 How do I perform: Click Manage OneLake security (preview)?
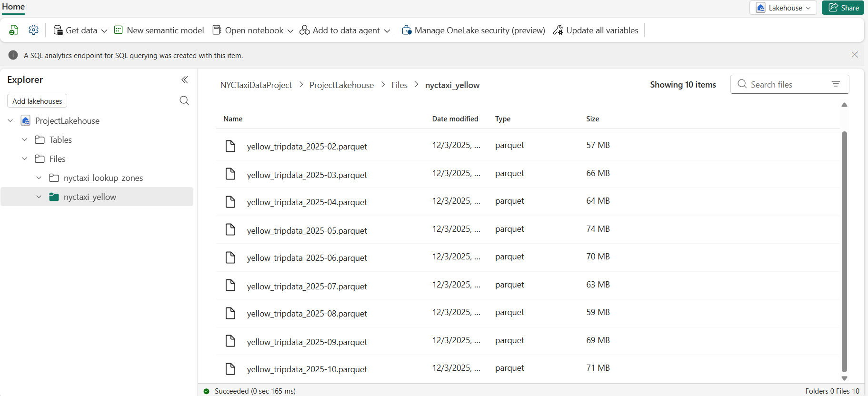473,30
